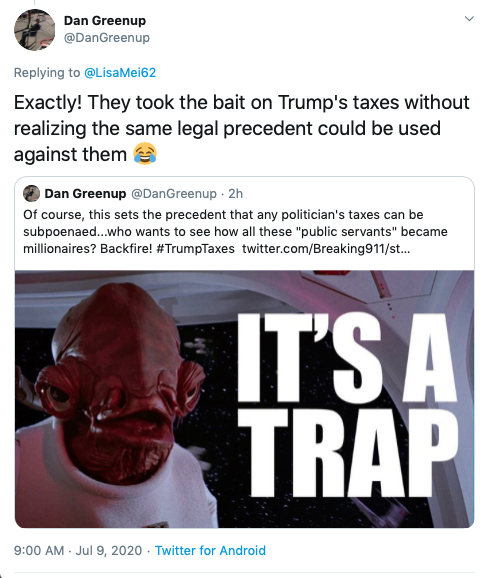489x578 pixels.
Task: Open the small avatar in quoted tweet
Action: 31,194
